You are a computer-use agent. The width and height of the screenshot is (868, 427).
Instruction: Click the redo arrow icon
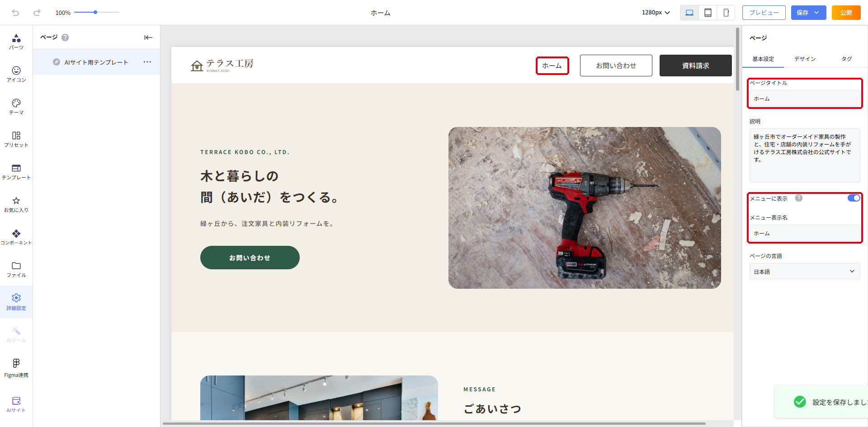pyautogui.click(x=37, y=13)
